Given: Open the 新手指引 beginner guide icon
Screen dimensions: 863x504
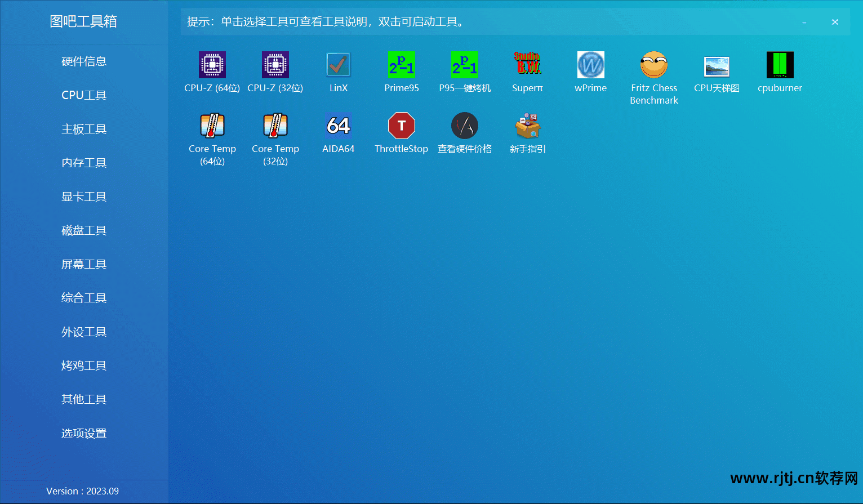Looking at the screenshot, I should (528, 126).
